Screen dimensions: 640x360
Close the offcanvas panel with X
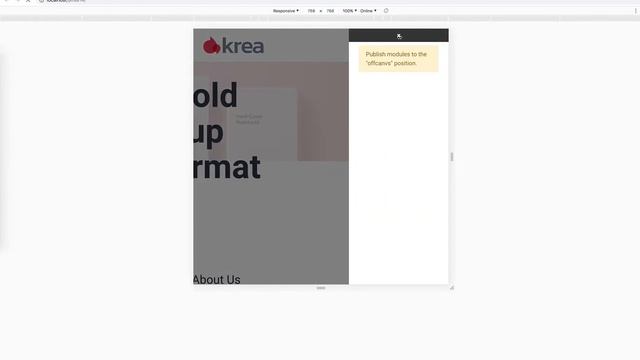coord(399,36)
